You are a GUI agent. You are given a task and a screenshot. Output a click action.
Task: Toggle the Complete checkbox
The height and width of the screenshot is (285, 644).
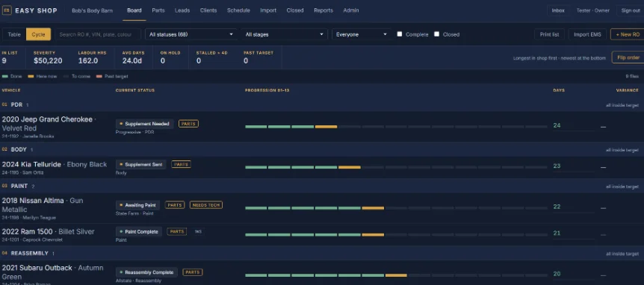(x=399, y=34)
